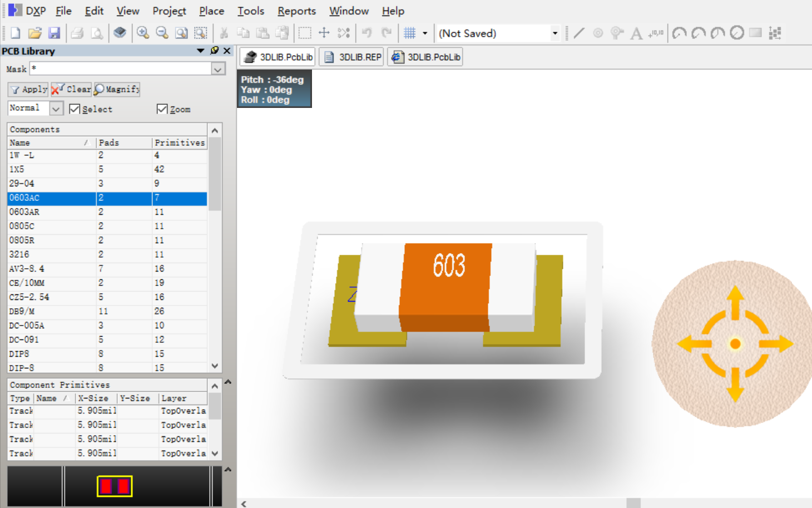Cut selection with the scissors icon
This screenshot has height=508, width=812.
pos(224,33)
